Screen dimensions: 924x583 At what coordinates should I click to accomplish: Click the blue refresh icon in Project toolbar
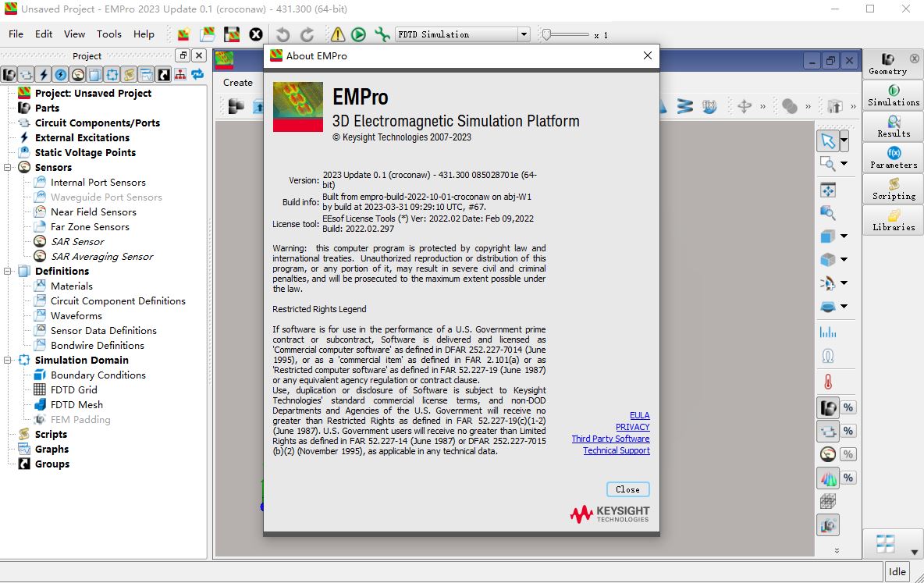[x=197, y=74]
